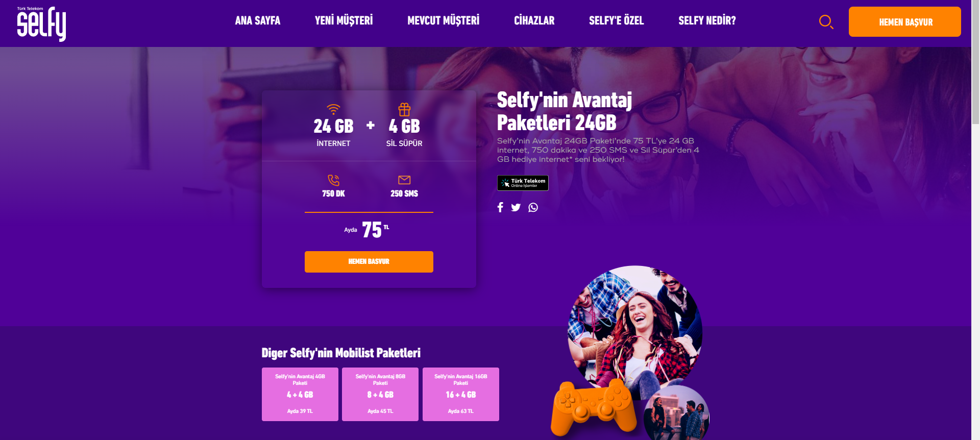Click the phone icon above 750 DK
This screenshot has height=440, width=980.
tap(333, 180)
